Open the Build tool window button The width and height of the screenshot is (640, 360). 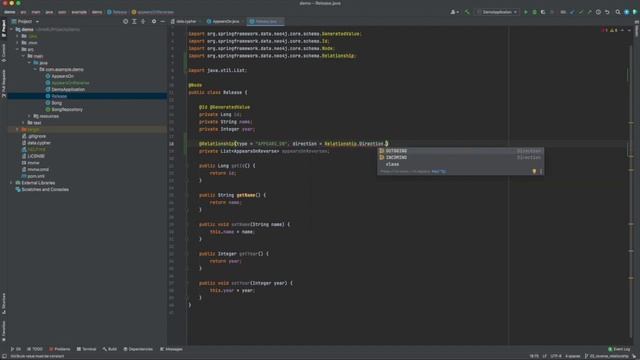click(x=110, y=349)
